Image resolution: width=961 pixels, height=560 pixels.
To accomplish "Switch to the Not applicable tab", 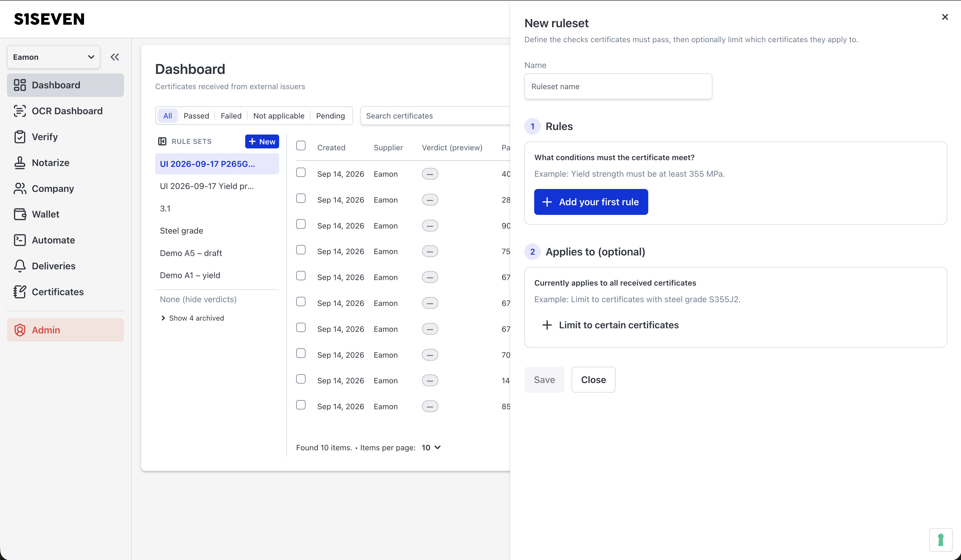I will [x=279, y=116].
